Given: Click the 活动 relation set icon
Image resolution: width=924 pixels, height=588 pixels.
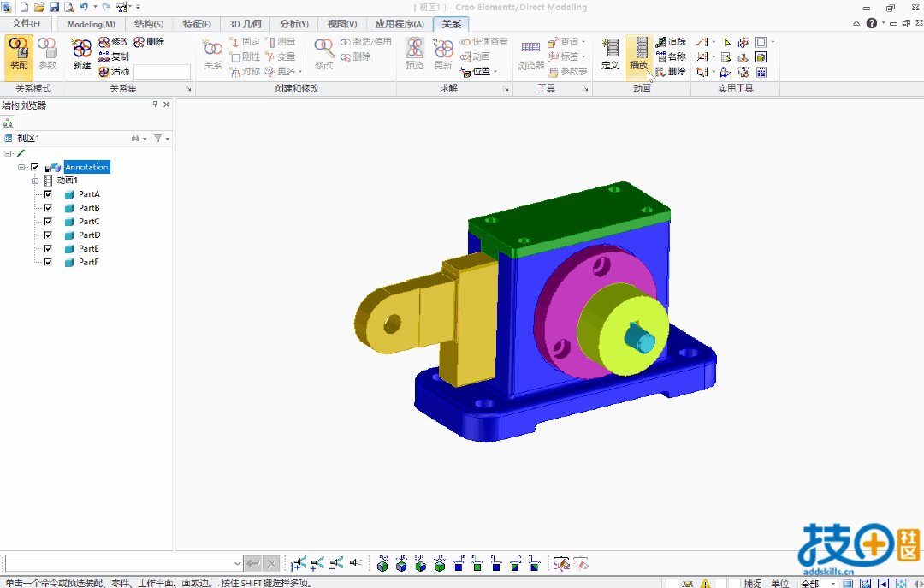Looking at the screenshot, I should point(104,71).
